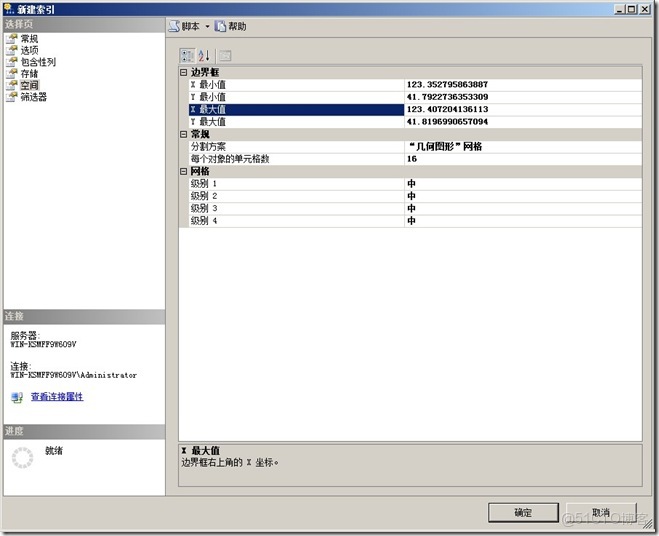Viewport: 659px width, 536px height.
Task: Click the progress spinner indicator
Action: [22, 457]
